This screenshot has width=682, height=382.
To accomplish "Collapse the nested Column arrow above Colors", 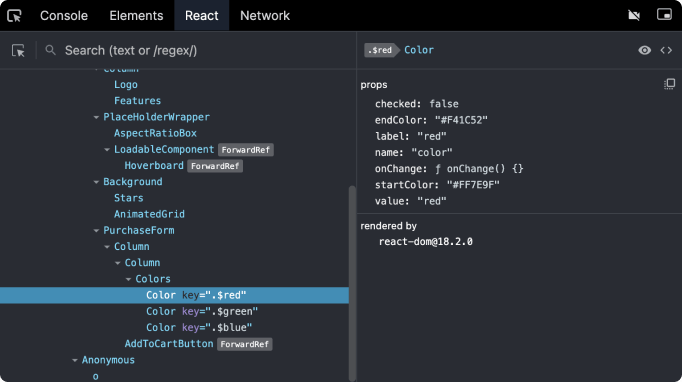I will pos(118,263).
